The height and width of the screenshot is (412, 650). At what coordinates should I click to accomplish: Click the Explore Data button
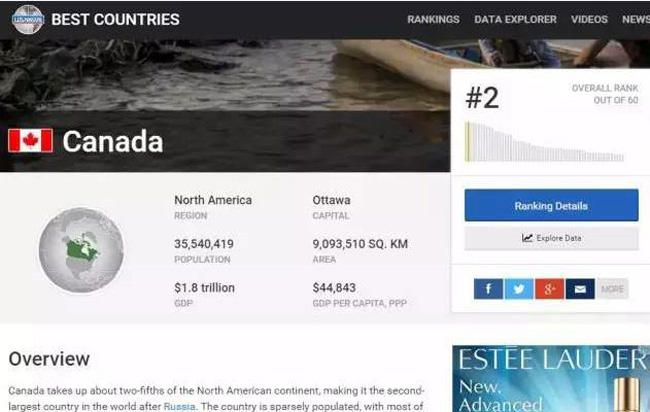(x=551, y=238)
